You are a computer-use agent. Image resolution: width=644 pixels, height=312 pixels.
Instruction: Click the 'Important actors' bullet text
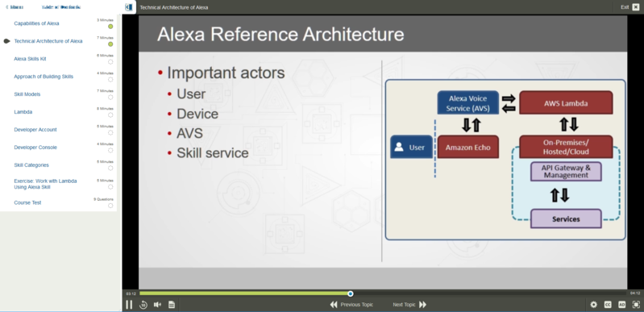tap(226, 73)
